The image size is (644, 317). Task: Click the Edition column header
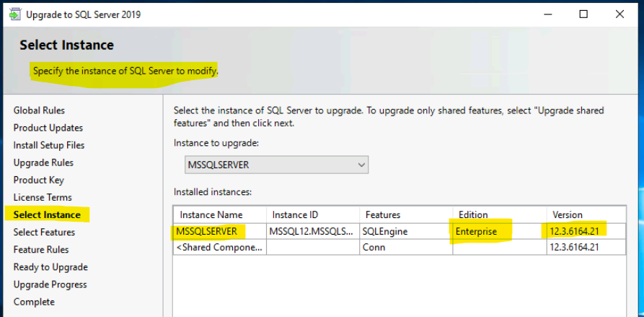pos(500,214)
